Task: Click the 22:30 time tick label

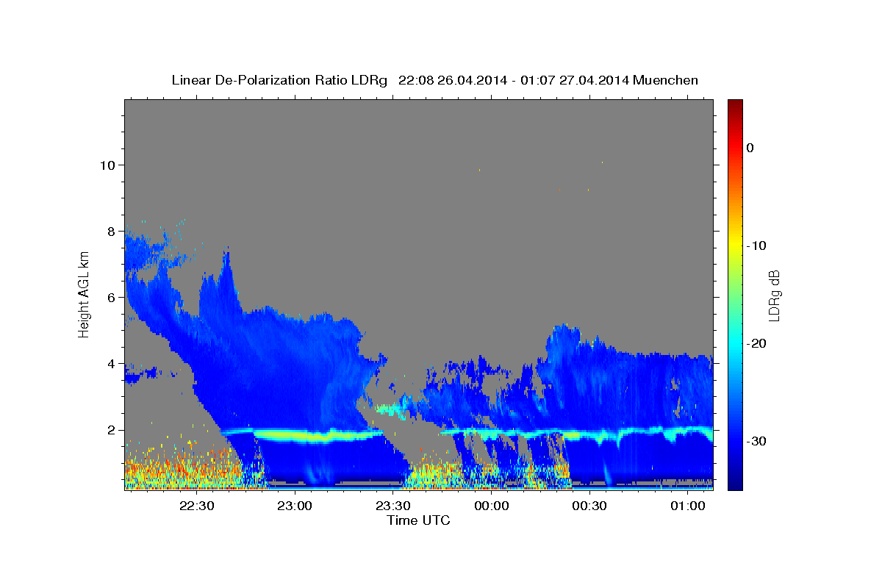Action: click(x=197, y=506)
